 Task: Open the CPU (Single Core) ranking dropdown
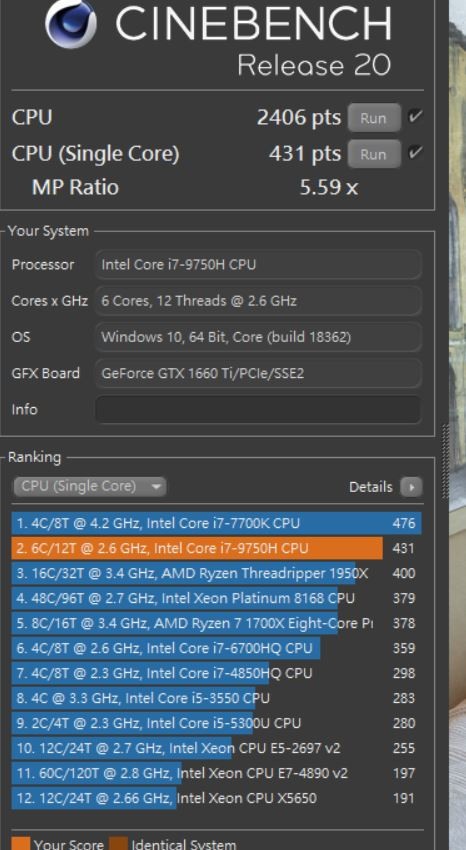click(89, 486)
